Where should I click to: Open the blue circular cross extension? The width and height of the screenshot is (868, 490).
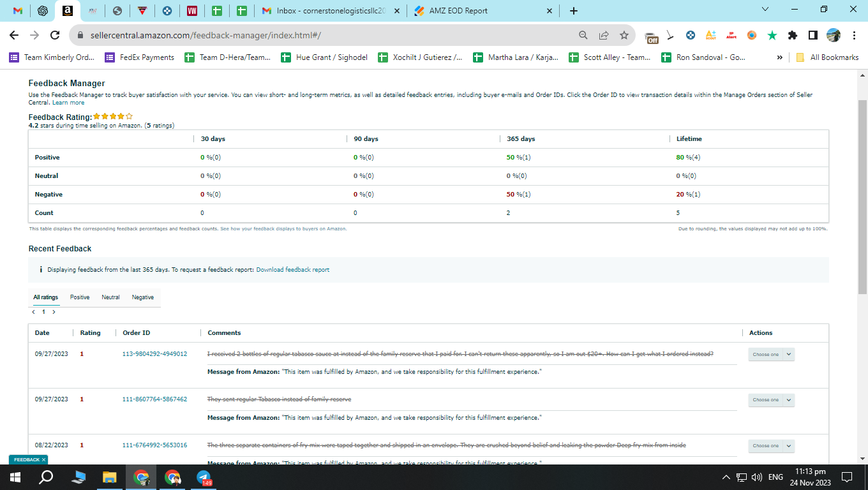point(691,35)
